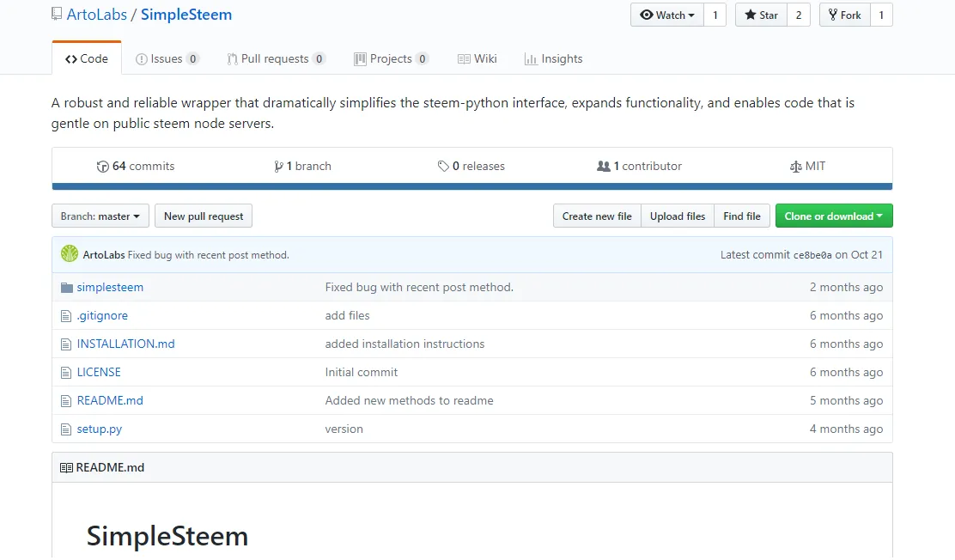View the 1 branch list
The width and height of the screenshot is (955, 560).
tap(302, 166)
